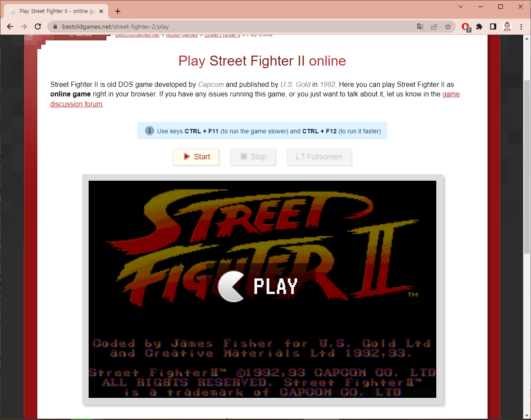Viewport: 531px width, 420px height.
Task: View site information via the padlock icon
Action: [55, 26]
